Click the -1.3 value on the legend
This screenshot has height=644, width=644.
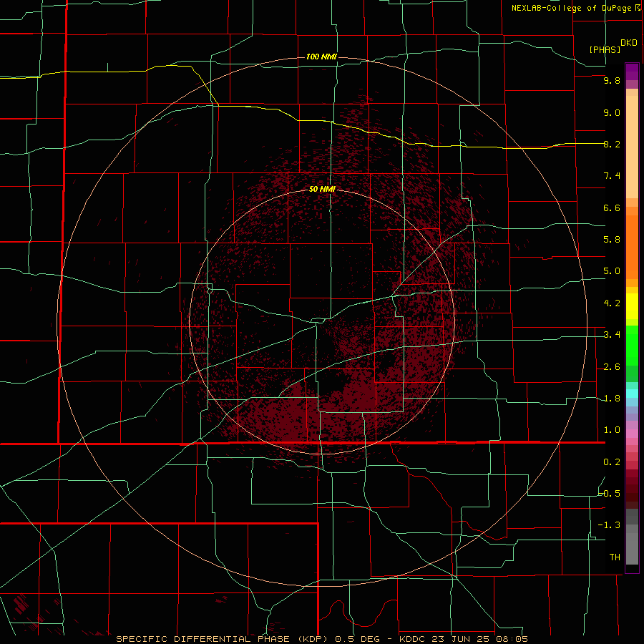coord(610,525)
